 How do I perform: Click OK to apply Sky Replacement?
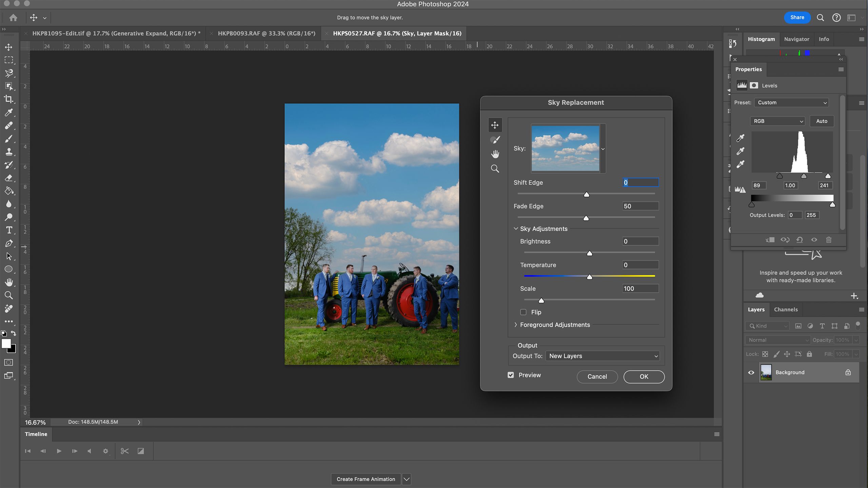644,376
